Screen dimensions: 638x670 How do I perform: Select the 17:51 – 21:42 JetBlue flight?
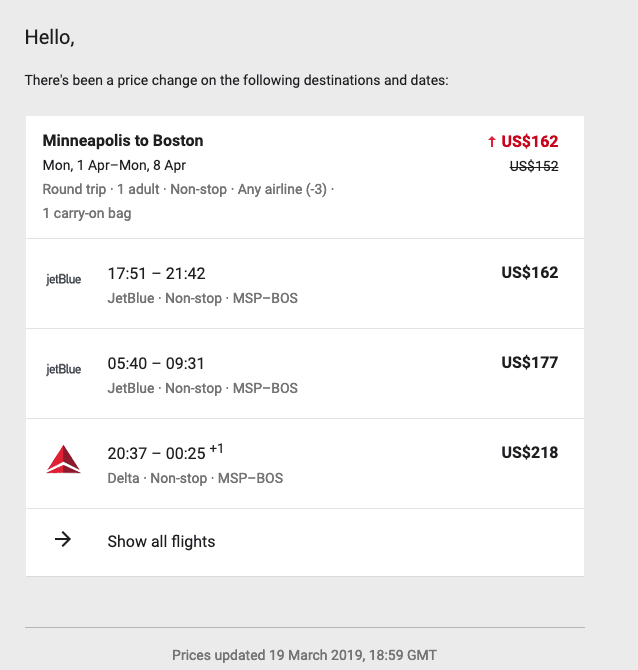pos(305,284)
